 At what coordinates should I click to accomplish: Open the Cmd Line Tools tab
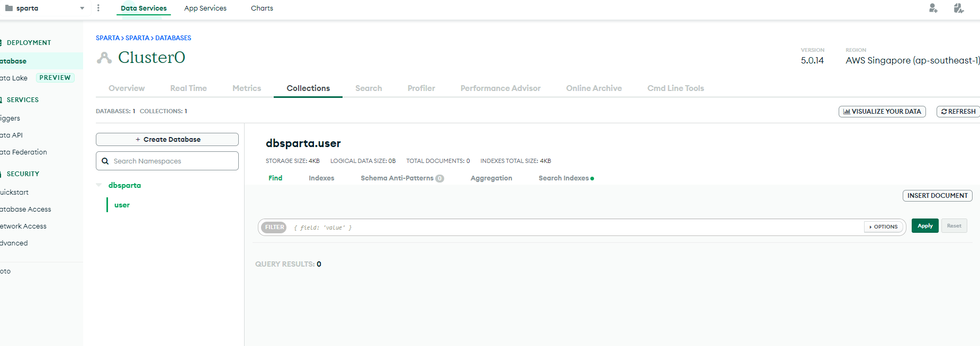point(676,88)
